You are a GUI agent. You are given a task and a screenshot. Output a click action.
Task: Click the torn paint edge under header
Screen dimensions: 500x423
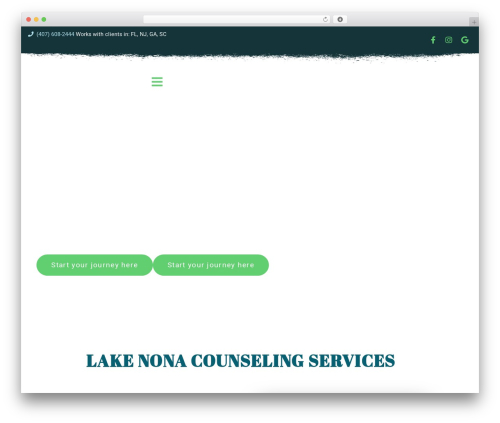(x=250, y=57)
